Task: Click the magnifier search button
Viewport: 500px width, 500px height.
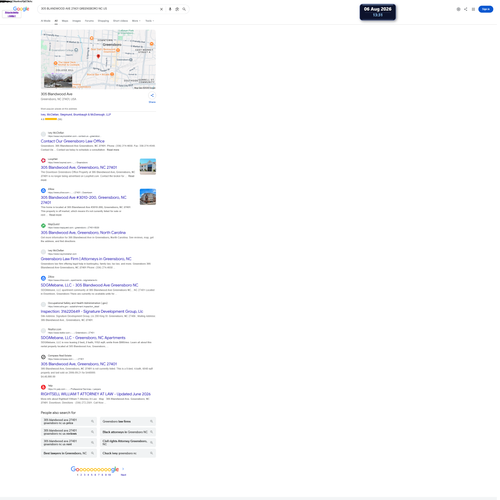Action: click(184, 9)
